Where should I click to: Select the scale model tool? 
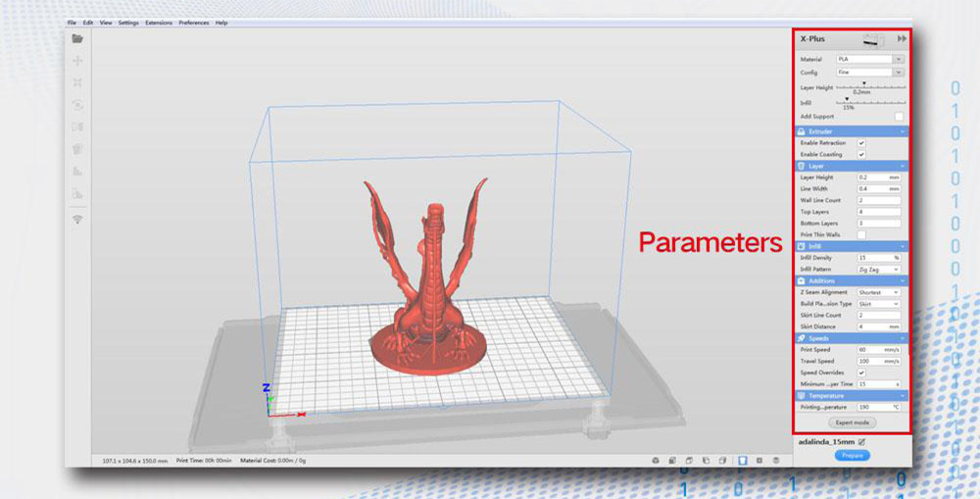pyautogui.click(x=77, y=82)
